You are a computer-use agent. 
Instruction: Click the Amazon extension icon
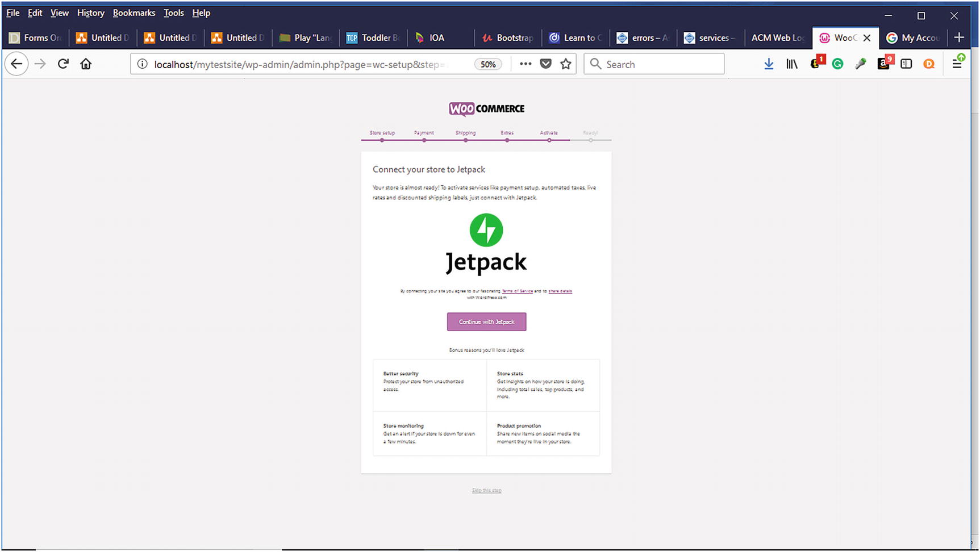pyautogui.click(x=884, y=63)
